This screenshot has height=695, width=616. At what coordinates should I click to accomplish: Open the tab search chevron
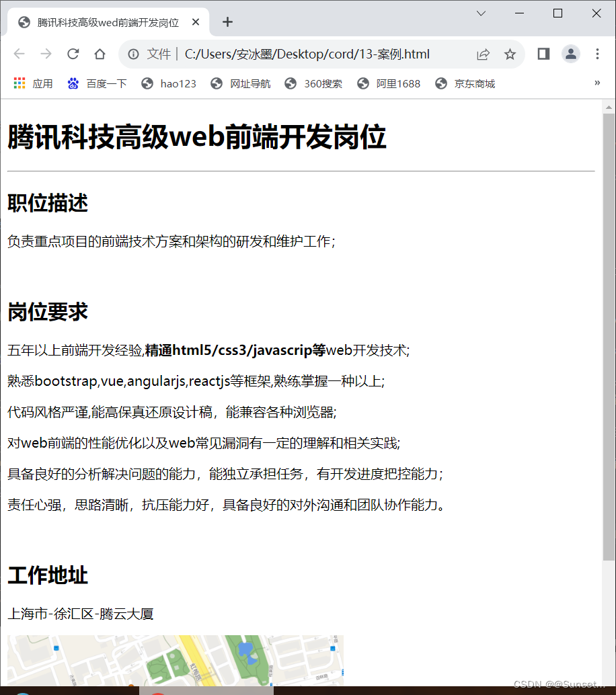click(482, 13)
